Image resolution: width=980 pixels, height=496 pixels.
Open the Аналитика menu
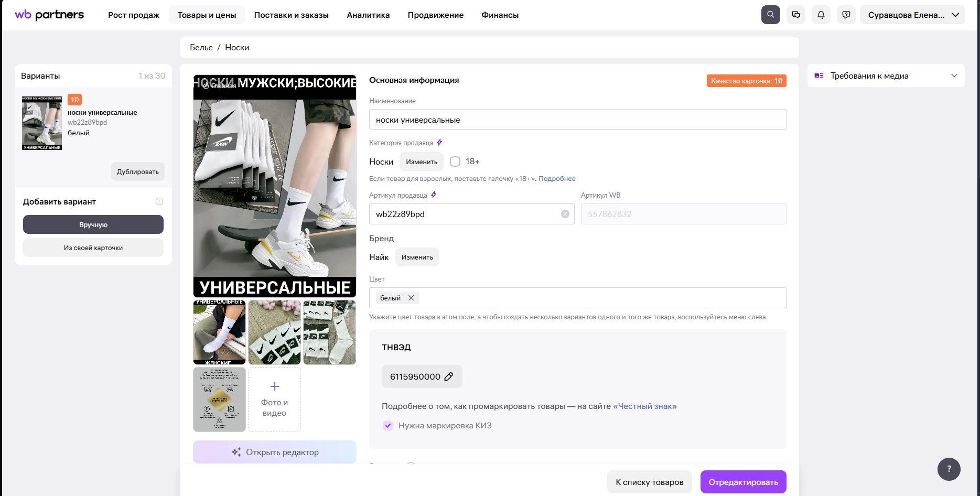[368, 15]
